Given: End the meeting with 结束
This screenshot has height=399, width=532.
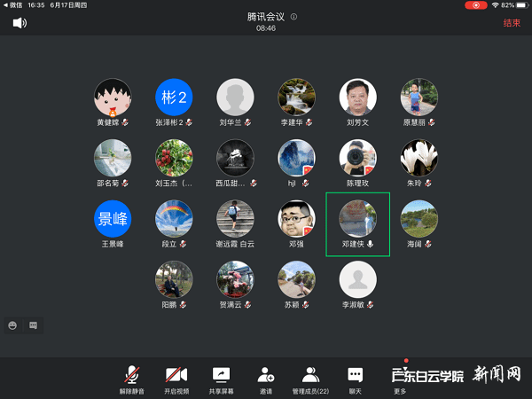Looking at the screenshot, I should pyautogui.click(x=512, y=23).
